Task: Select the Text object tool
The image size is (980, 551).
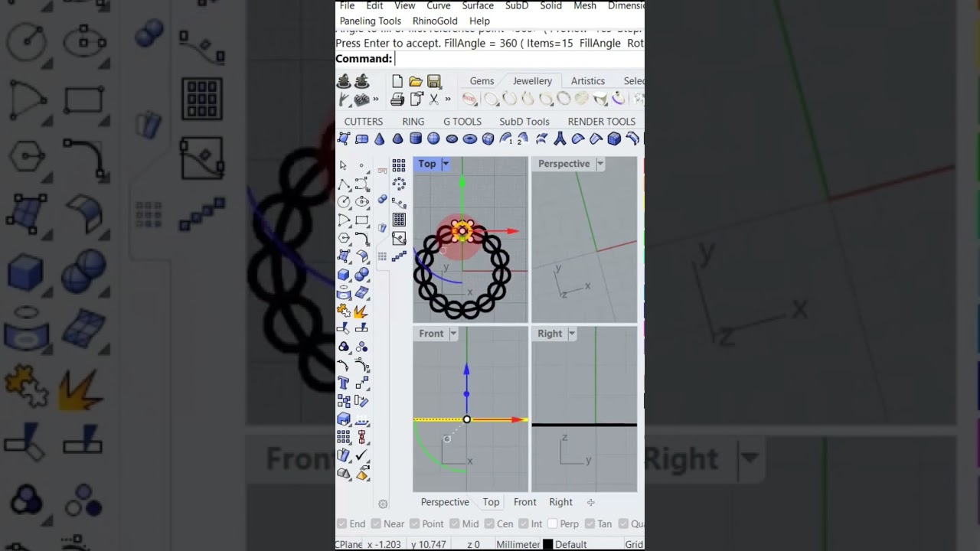Action: tap(344, 383)
